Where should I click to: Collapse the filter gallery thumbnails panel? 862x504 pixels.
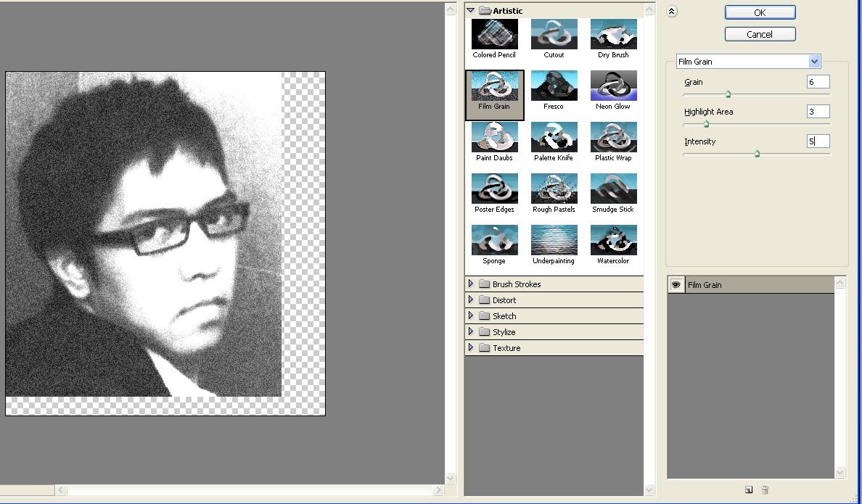click(672, 12)
